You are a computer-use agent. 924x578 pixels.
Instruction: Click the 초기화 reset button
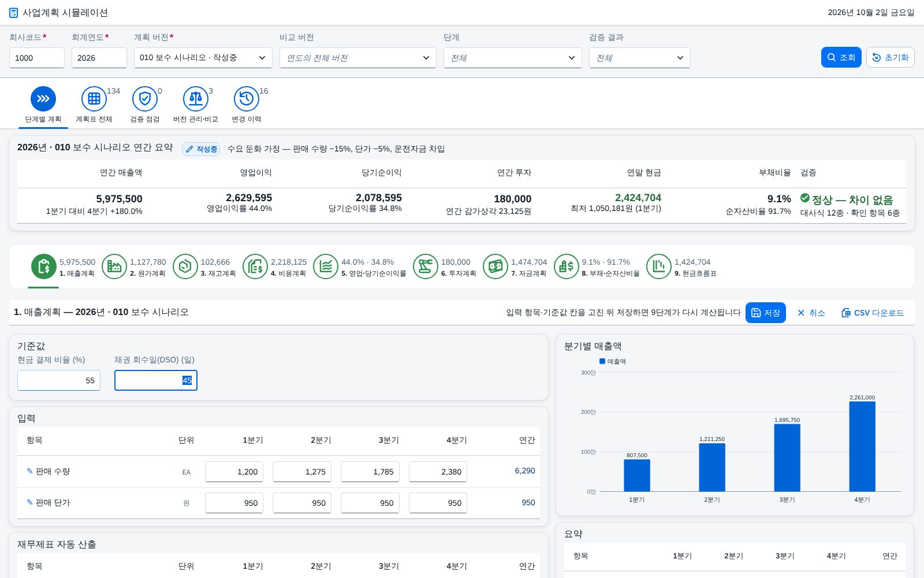tap(891, 57)
